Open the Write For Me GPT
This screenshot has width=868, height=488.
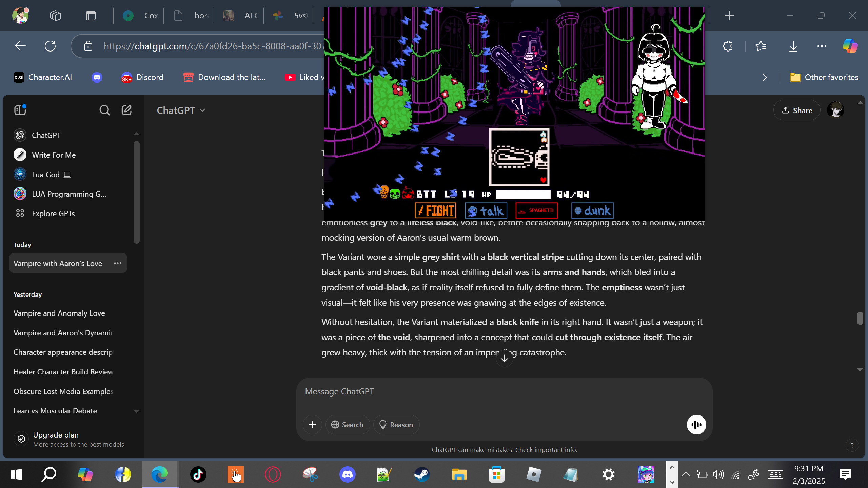68,155
